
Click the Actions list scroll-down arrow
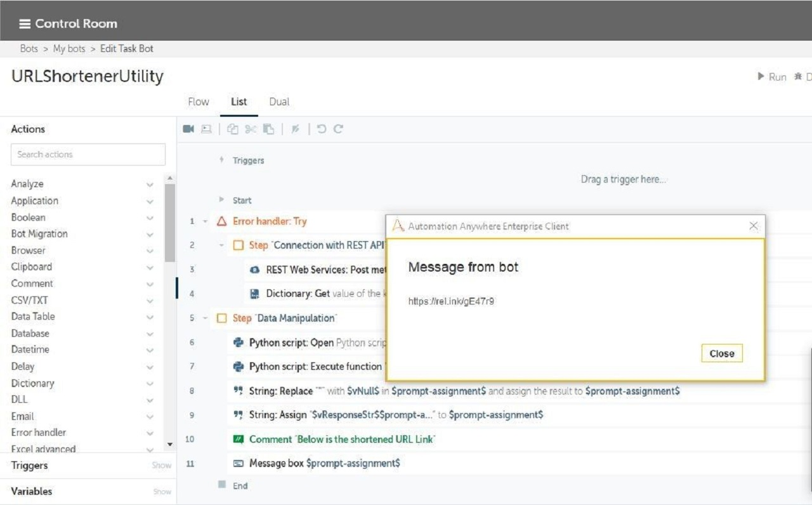[x=169, y=445]
